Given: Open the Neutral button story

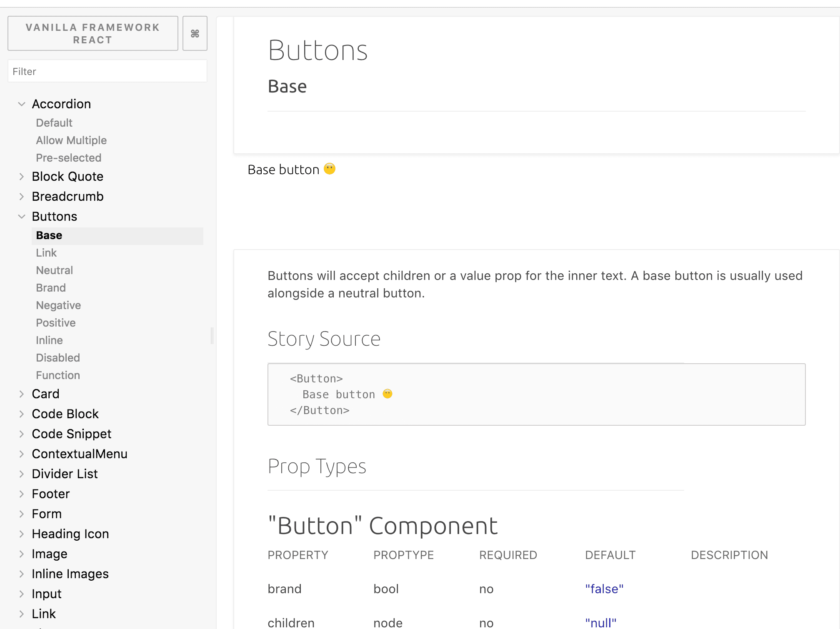Looking at the screenshot, I should pyautogui.click(x=55, y=270).
